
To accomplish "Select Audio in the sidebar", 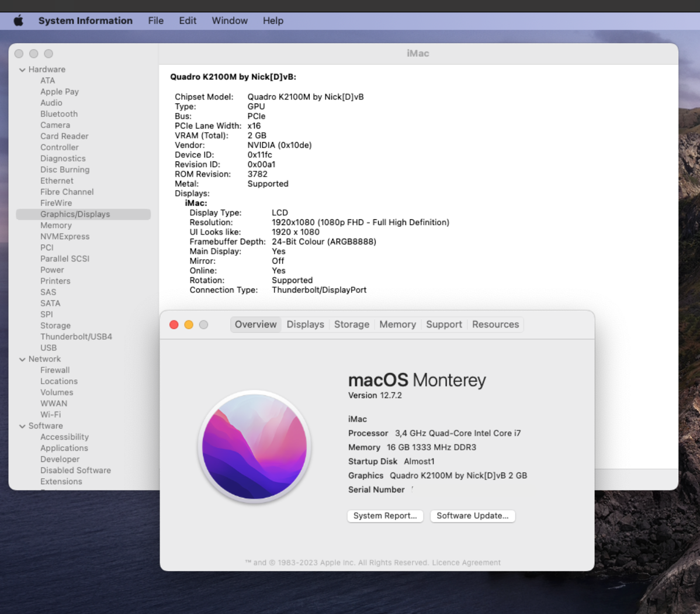I will (51, 103).
